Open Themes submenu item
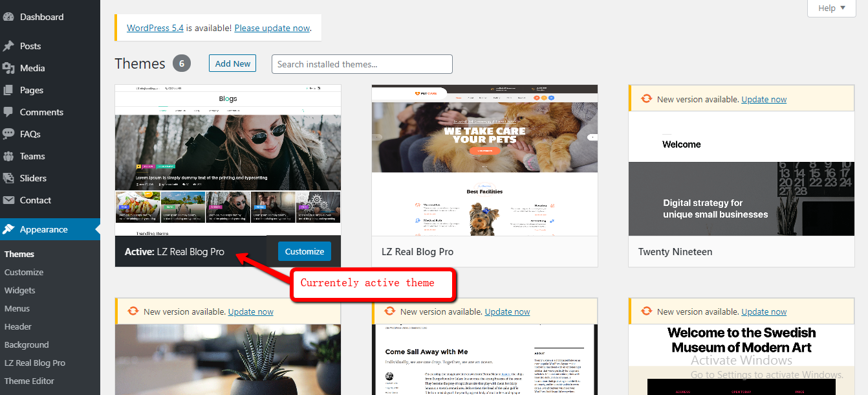868x395 pixels. 19,254
